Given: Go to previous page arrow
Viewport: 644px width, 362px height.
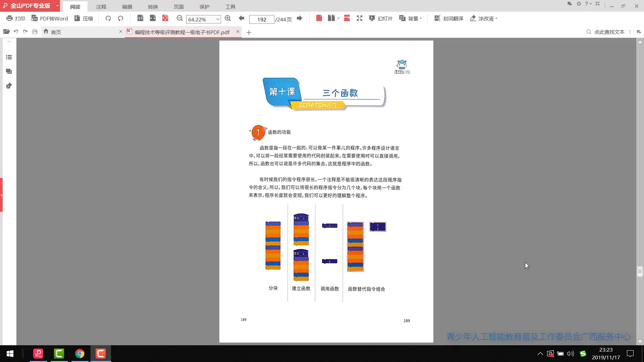Looking at the screenshot, I should [241, 18].
